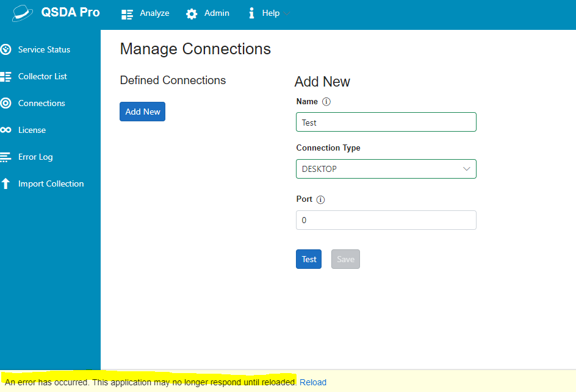Click the Admin gear icon
Image resolution: width=576 pixels, height=392 pixels.
coord(192,14)
